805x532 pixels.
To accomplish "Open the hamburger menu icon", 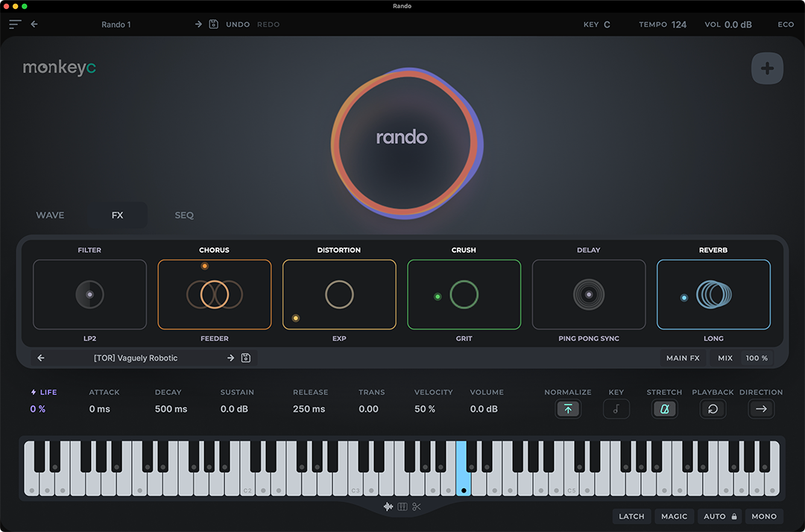I will click(x=15, y=25).
